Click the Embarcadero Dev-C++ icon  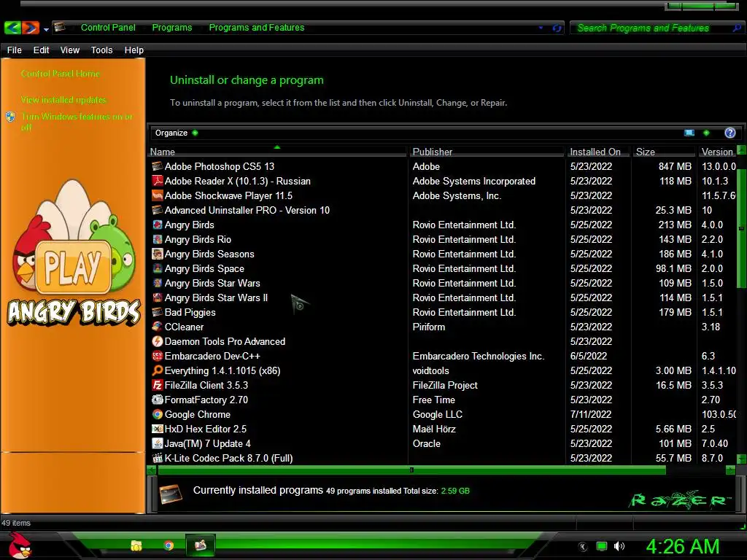158,356
